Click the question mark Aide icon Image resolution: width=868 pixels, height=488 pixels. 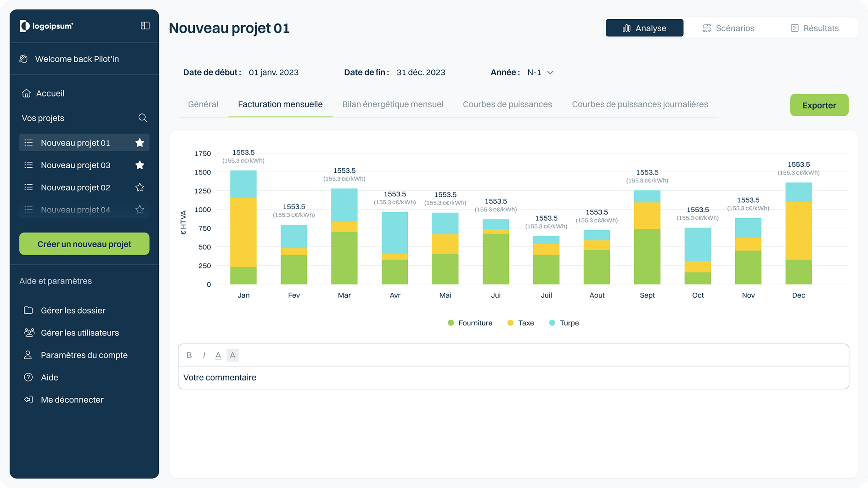[28, 377]
